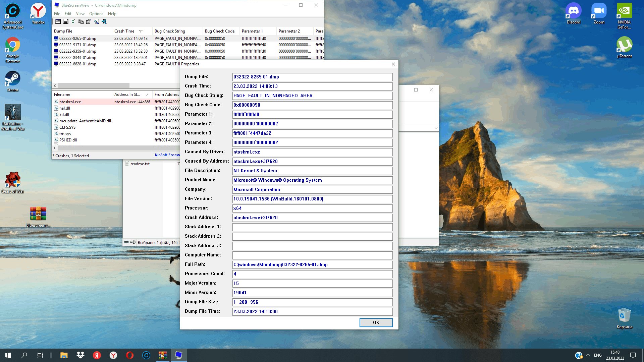Image resolution: width=644 pixels, height=362 pixels.
Task: Open the View menu
Action: (x=80, y=14)
